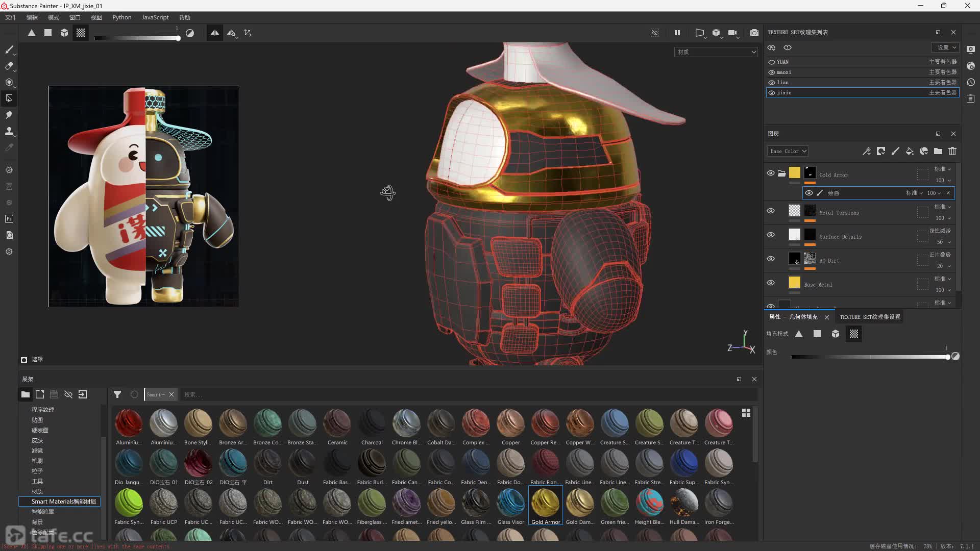
Task: Open the JavaScript menu
Action: 155,17
